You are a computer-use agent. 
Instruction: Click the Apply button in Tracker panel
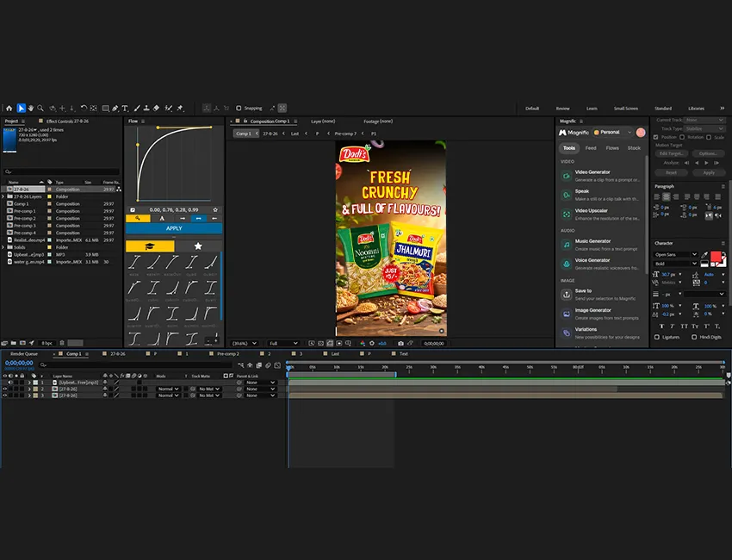coord(709,172)
